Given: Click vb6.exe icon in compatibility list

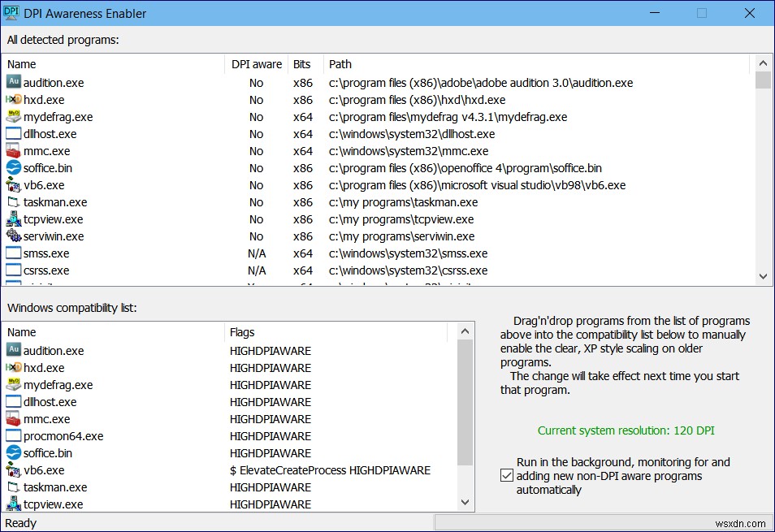Looking at the screenshot, I should pyautogui.click(x=13, y=469).
